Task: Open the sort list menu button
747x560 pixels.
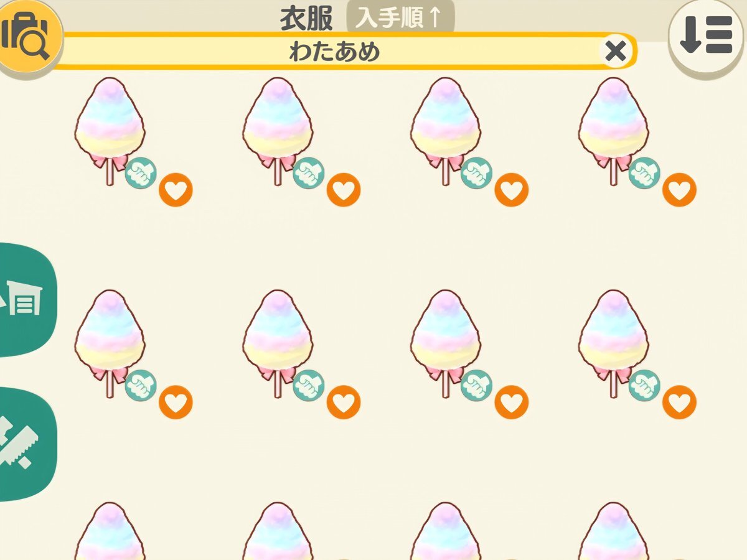Action: pos(706,36)
